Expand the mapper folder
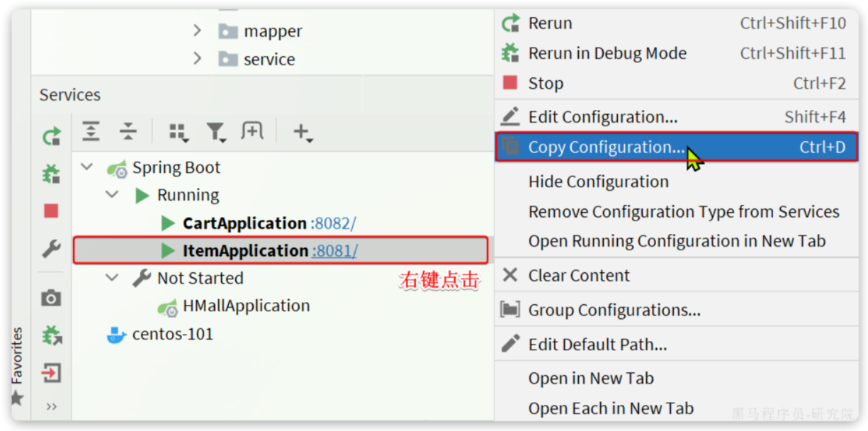Image resolution: width=868 pixels, height=431 pixels. pos(198,31)
